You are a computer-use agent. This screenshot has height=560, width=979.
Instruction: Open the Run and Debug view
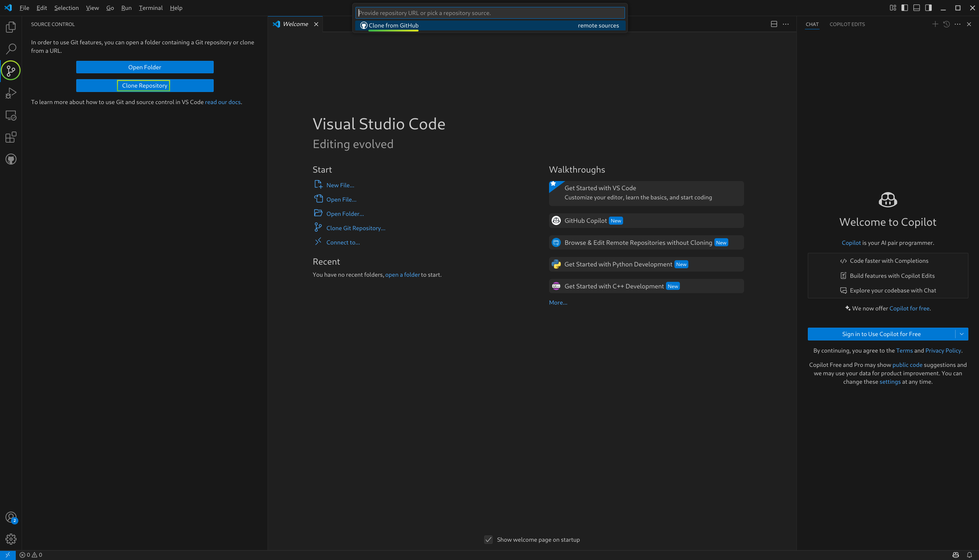point(11,93)
